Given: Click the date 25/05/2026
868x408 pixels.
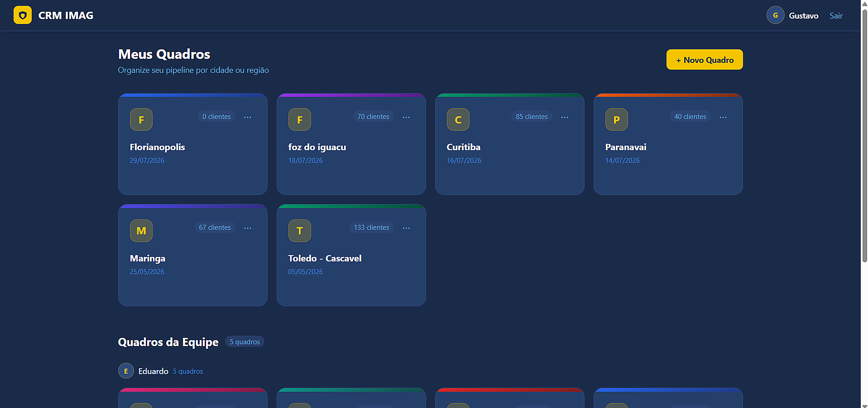Looking at the screenshot, I should click(x=147, y=272).
